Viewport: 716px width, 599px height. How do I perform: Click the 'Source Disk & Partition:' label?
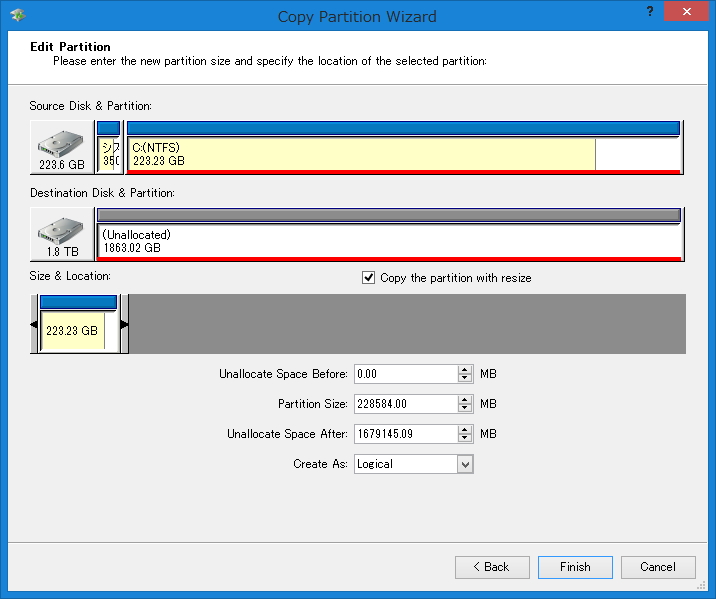pyautogui.click(x=90, y=106)
